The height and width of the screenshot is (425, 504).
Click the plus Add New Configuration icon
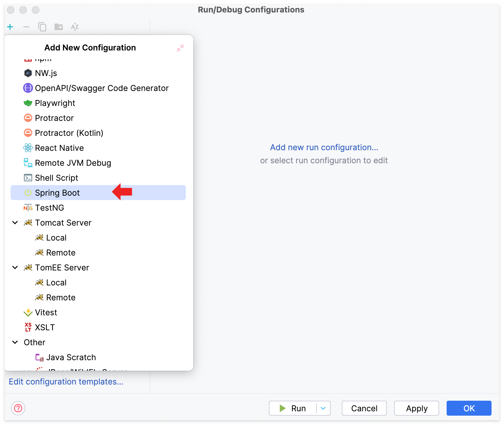click(x=10, y=27)
